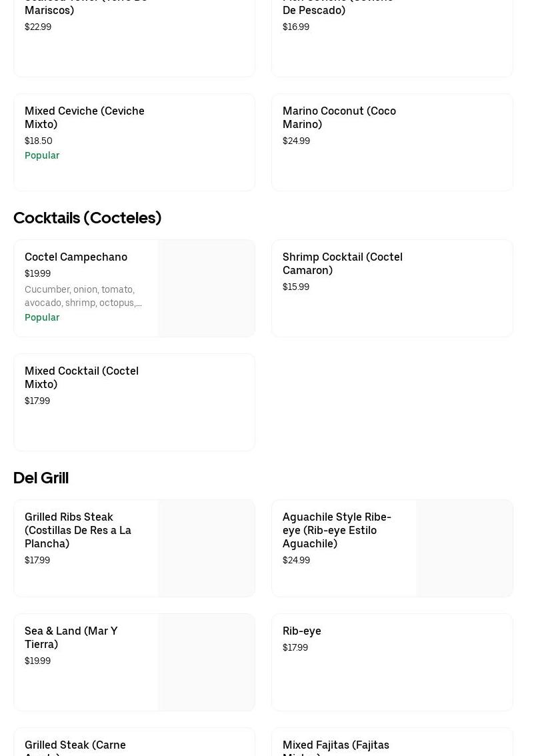The width and height of the screenshot is (536, 756).
Task: Click the Grilled Ribs Steak image placeholder
Action: point(207,548)
